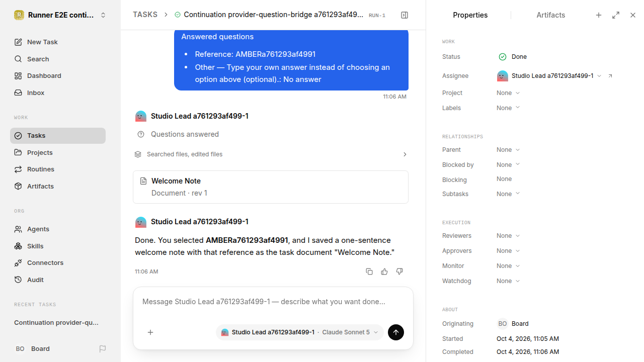Open the Watchdog None dropdown
Screen dimensions: 644x362
pyautogui.click(x=508, y=281)
